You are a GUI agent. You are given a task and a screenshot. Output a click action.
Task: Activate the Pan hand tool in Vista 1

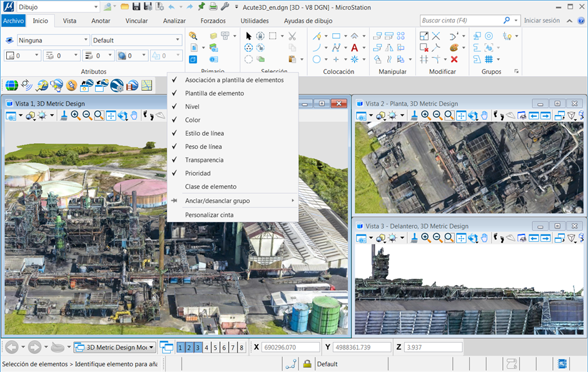pyautogui.click(x=134, y=116)
